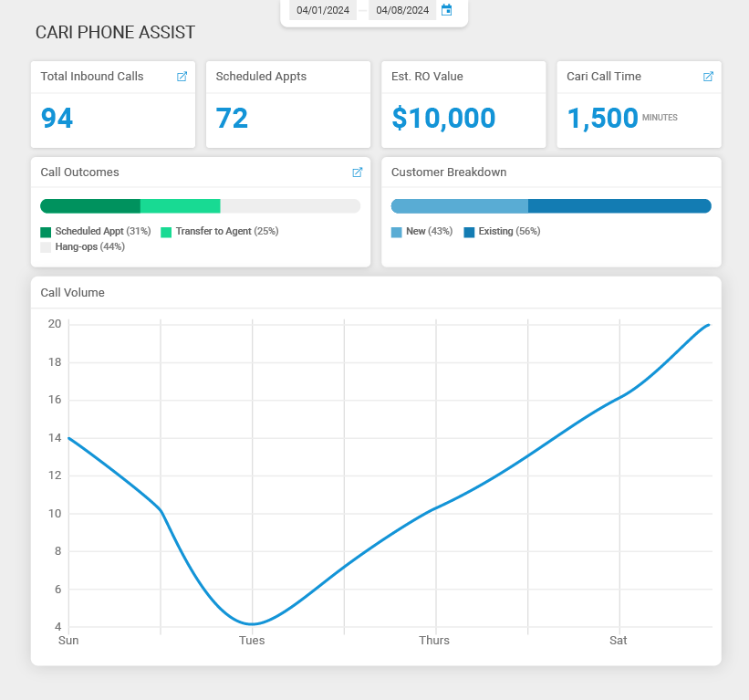The height and width of the screenshot is (700, 749).
Task: Click the Transfer to Agent legend swatch
Action: 166,232
